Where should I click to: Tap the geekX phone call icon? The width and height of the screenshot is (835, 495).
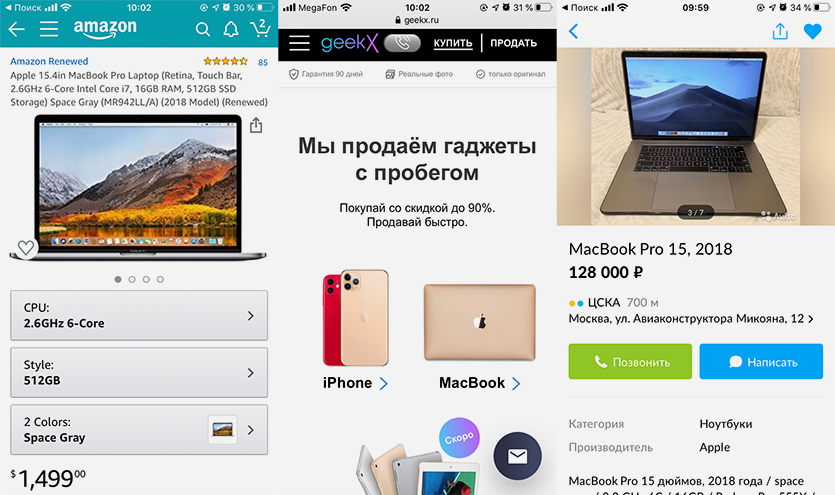tap(402, 43)
